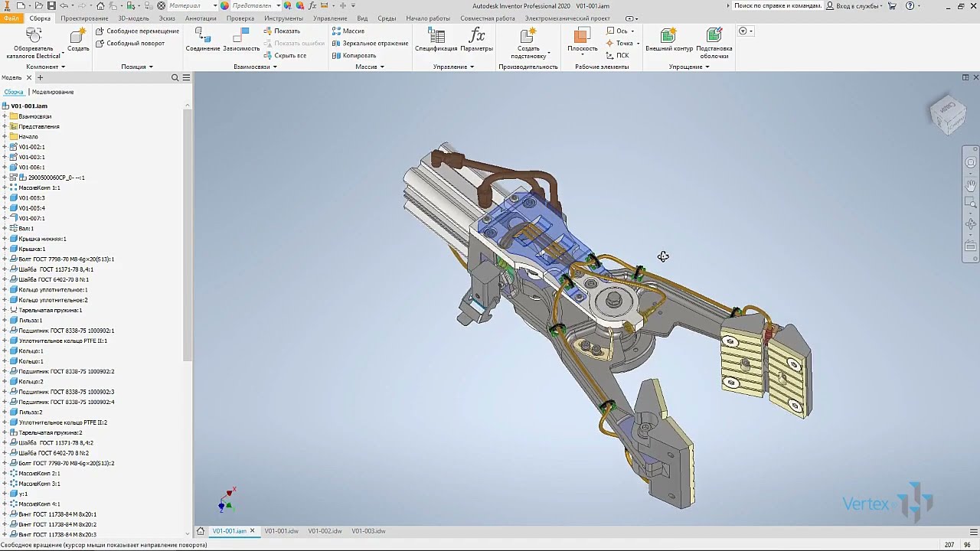Click the search help and commands field
The width and height of the screenshot is (980, 551).
click(x=778, y=5)
